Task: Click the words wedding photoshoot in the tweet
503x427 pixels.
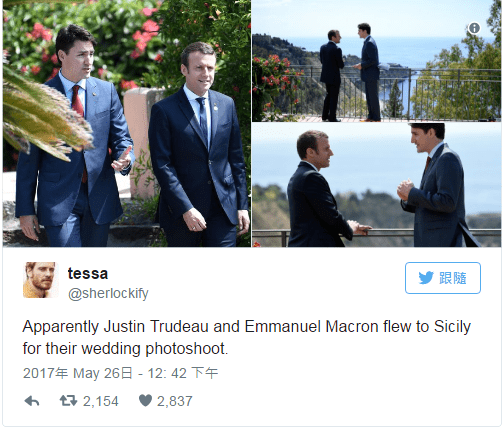Action: click(153, 349)
